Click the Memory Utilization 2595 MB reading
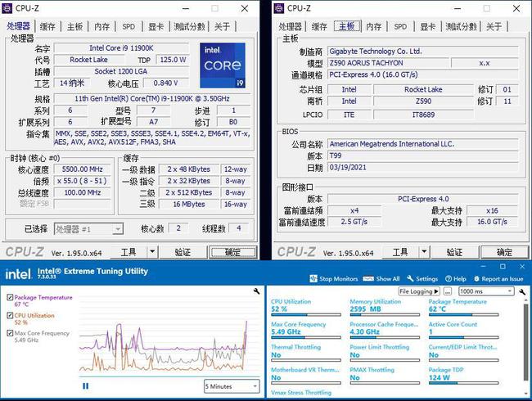Viewport: 532px width, 401px height. coord(365,309)
